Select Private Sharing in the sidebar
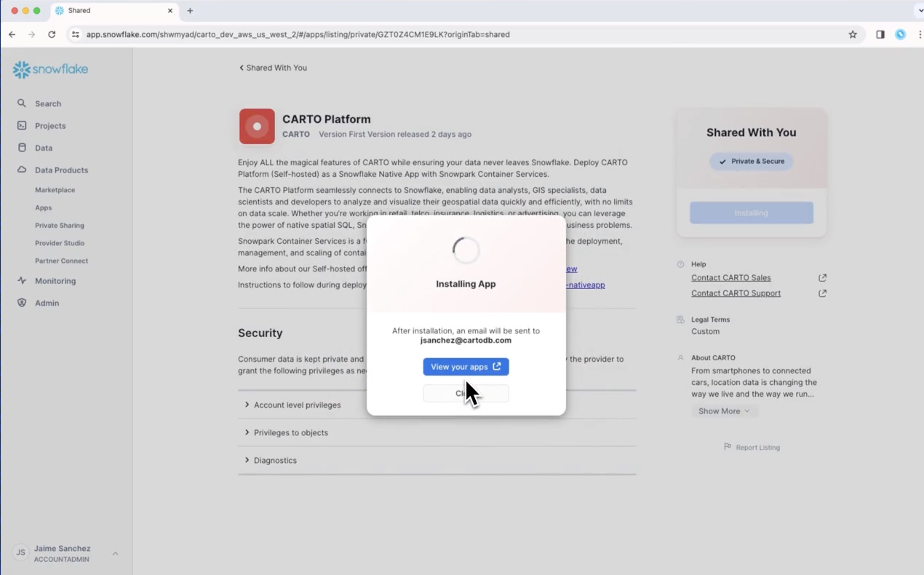This screenshot has height=575, width=924. [59, 226]
